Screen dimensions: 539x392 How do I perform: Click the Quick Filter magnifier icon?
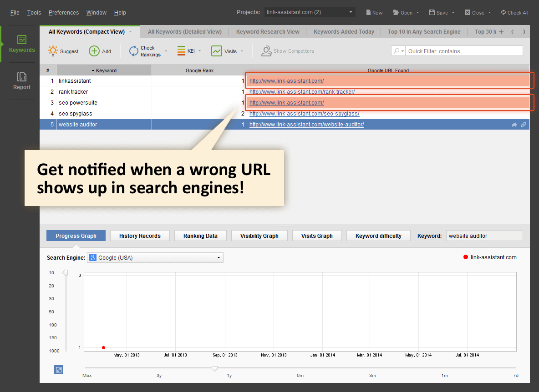click(397, 51)
